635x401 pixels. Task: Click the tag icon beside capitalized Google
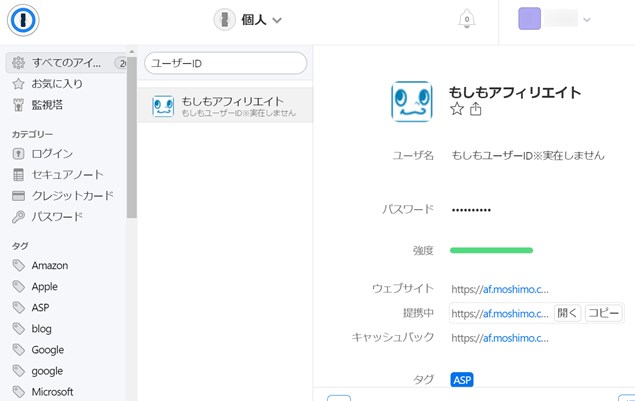(19, 350)
